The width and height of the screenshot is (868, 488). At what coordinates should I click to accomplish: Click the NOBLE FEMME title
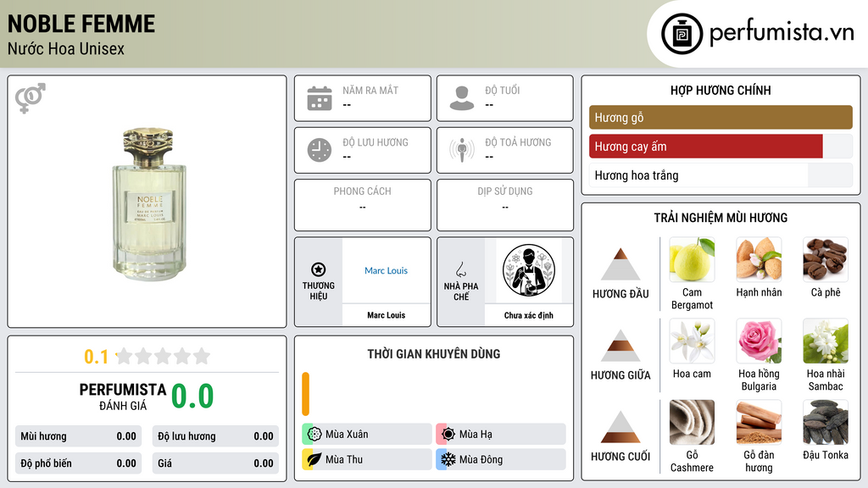pos(81,25)
